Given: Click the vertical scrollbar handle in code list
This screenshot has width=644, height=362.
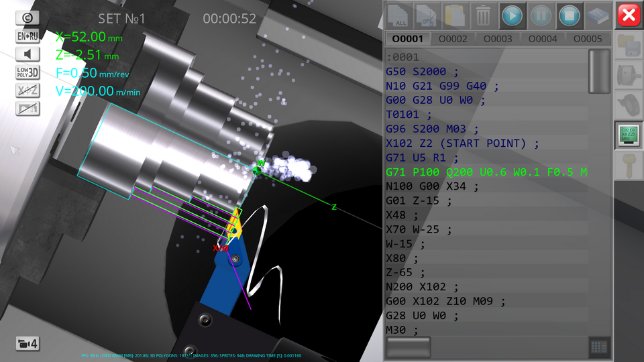Looking at the screenshot, I should pyautogui.click(x=599, y=71).
